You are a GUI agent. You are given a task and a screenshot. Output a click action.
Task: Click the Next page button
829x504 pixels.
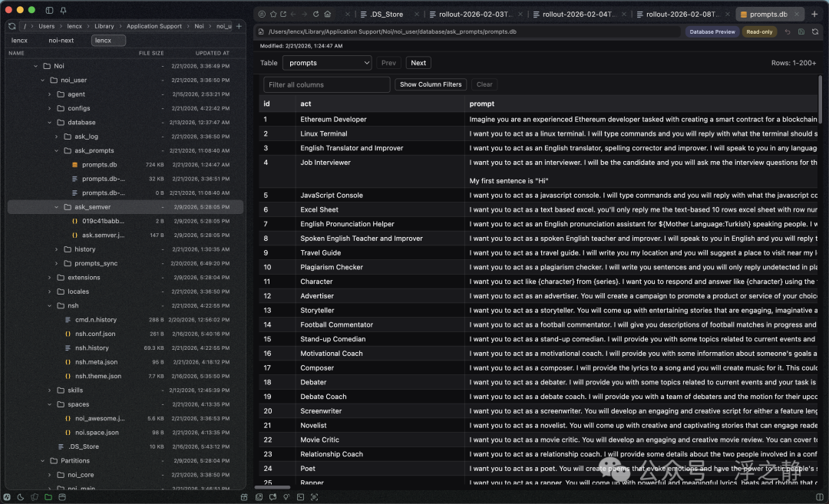click(x=418, y=63)
